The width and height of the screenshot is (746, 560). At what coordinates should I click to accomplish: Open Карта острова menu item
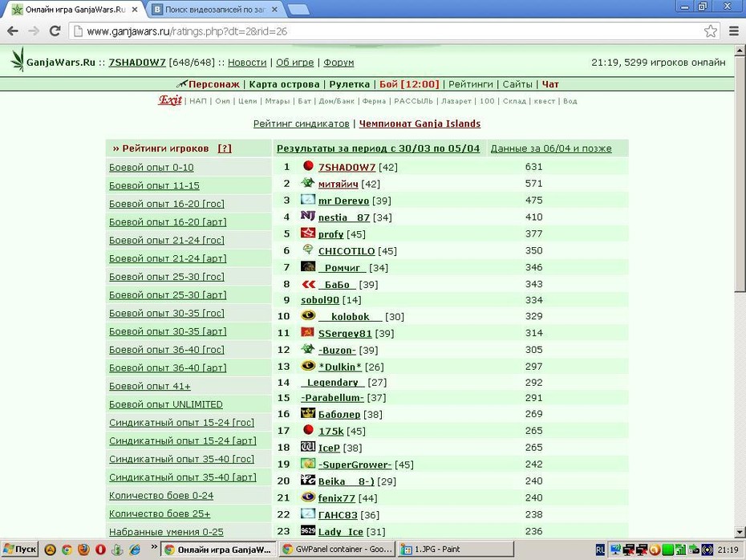(284, 84)
